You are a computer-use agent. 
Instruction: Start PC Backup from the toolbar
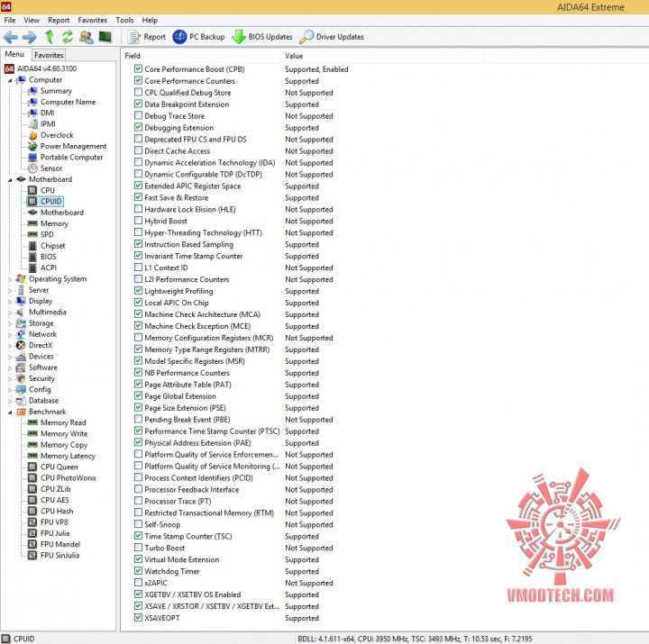tap(198, 37)
